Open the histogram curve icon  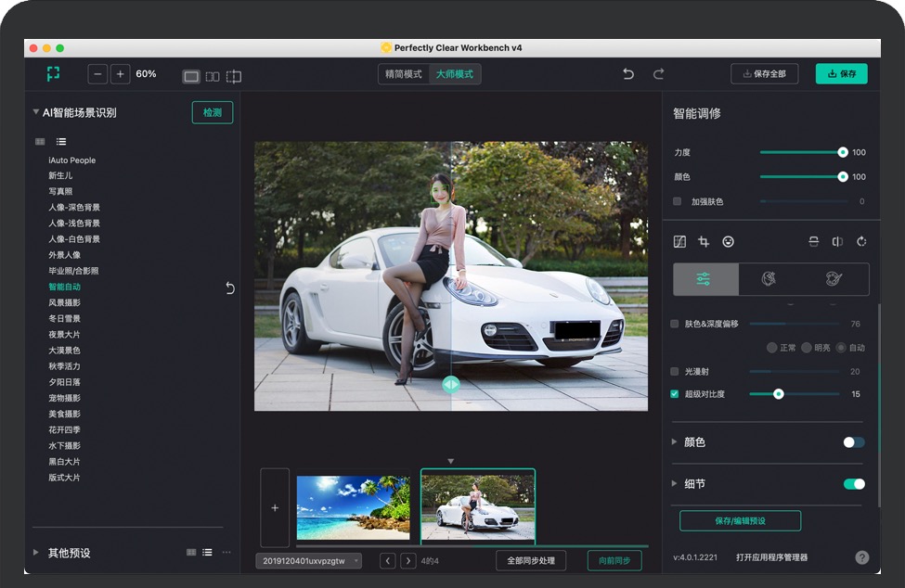(x=679, y=242)
